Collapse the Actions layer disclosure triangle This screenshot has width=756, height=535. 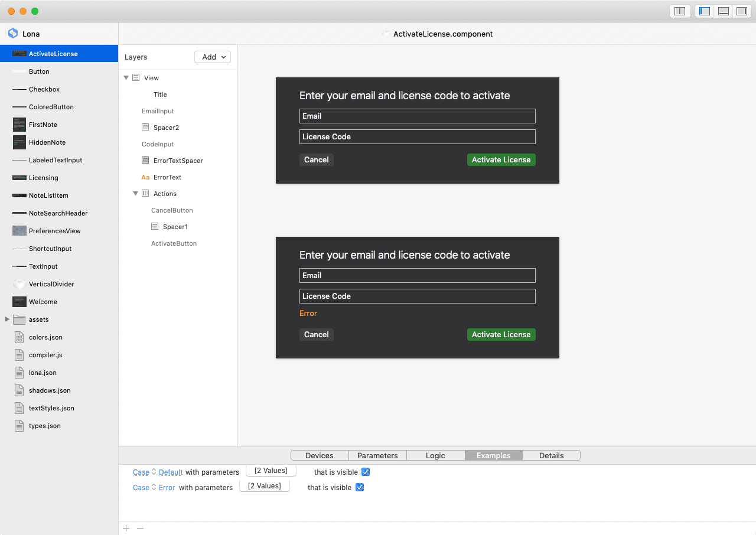[135, 193]
